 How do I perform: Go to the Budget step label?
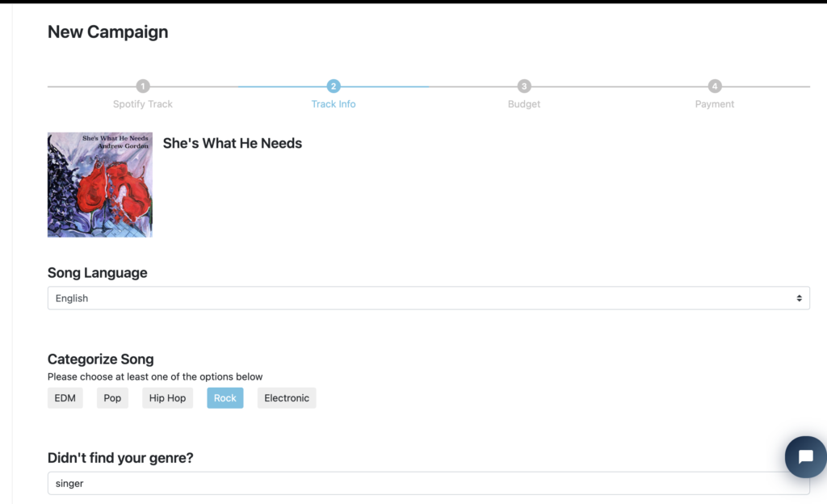[x=523, y=104]
